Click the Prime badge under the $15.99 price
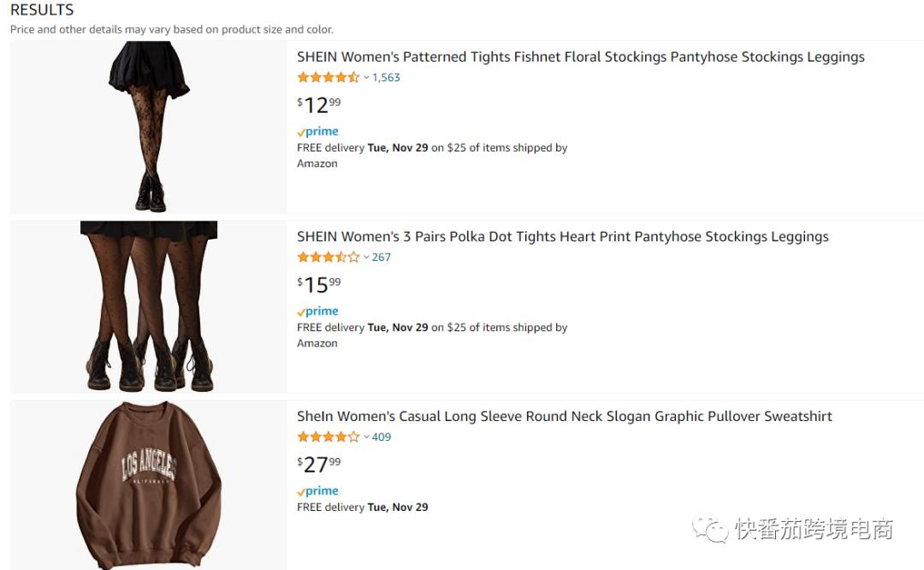 tap(317, 312)
